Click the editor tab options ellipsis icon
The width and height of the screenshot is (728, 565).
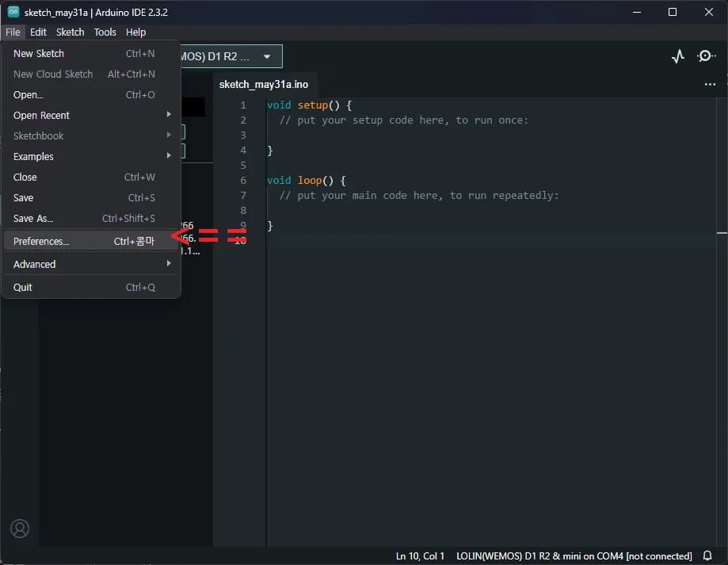coord(709,84)
